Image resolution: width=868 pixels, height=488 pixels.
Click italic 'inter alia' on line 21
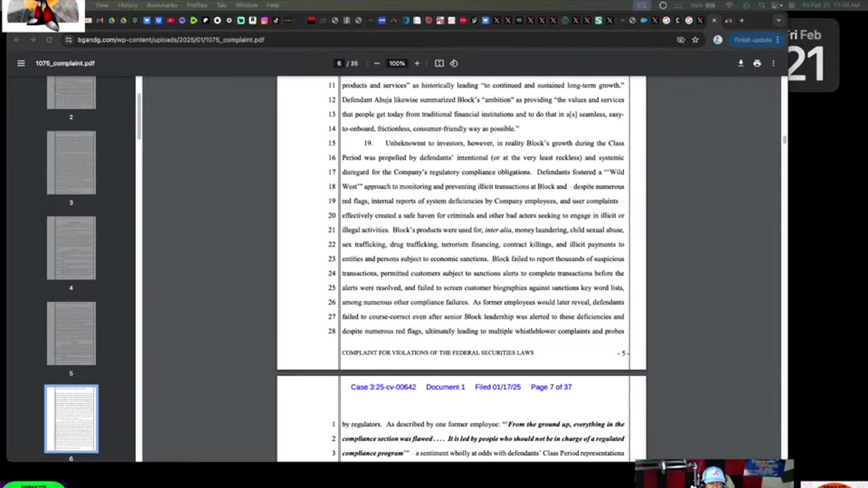[x=498, y=230]
